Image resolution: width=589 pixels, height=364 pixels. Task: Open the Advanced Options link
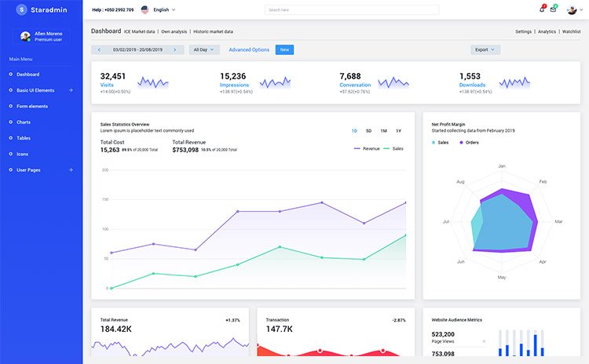(249, 49)
